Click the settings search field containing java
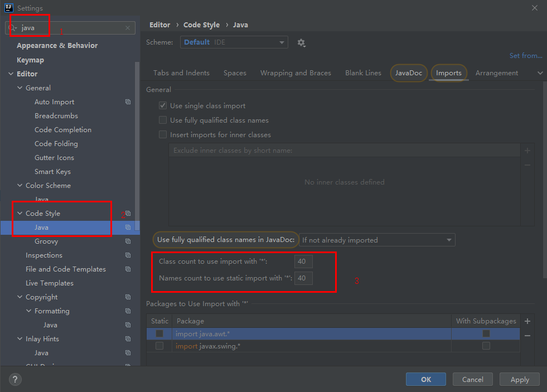Image resolution: width=547 pixels, height=392 pixels. 70,28
